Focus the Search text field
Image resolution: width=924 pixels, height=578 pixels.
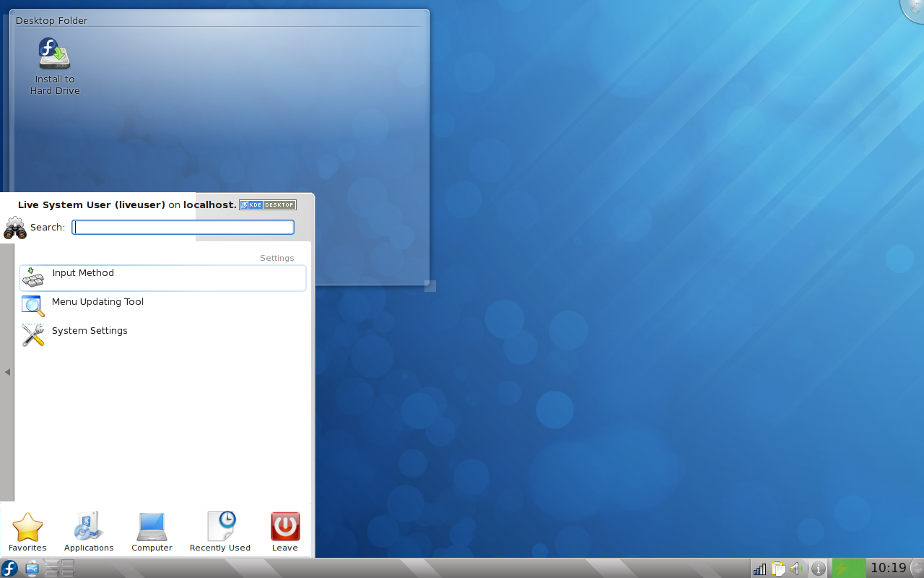pyautogui.click(x=183, y=227)
